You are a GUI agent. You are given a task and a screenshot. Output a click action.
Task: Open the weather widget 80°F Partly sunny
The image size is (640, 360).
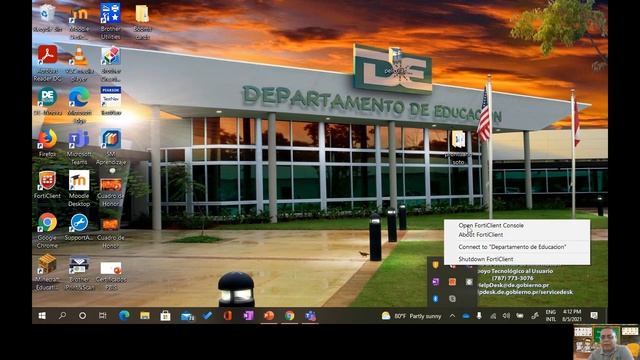(x=411, y=316)
